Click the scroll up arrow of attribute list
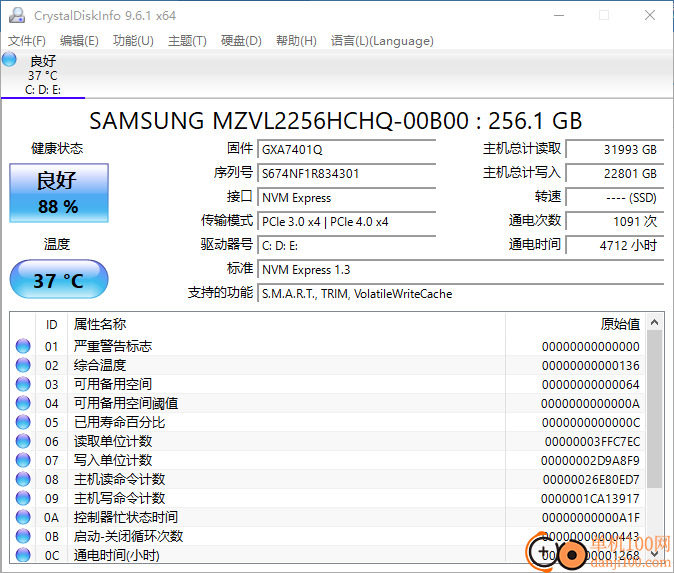Viewport: 674px width, 573px height. (x=655, y=322)
